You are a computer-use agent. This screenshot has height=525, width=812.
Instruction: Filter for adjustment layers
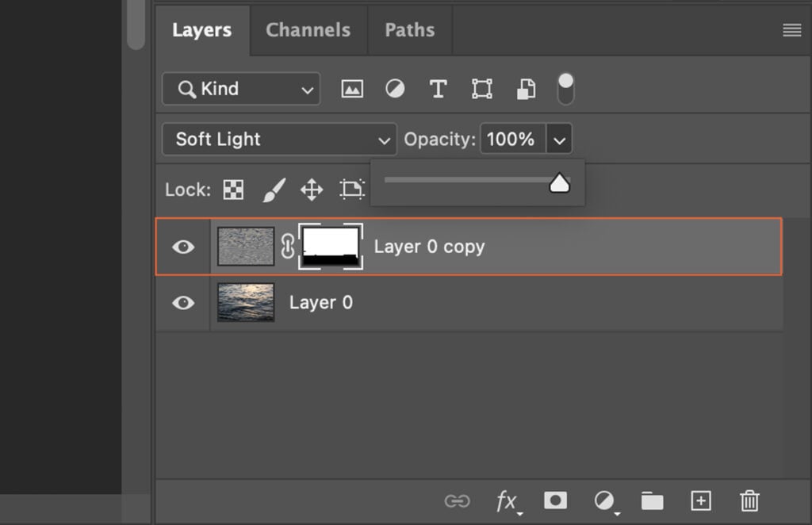(x=394, y=88)
